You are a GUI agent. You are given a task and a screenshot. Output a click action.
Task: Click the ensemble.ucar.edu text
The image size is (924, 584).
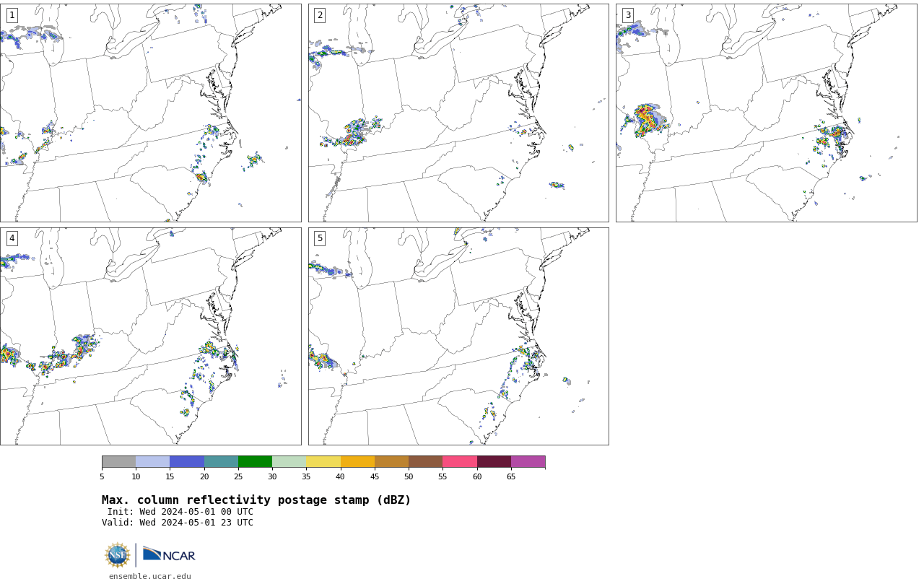tap(150, 576)
